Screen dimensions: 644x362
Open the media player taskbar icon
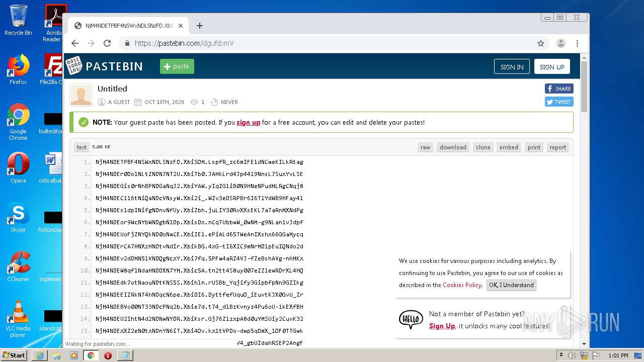click(74, 355)
